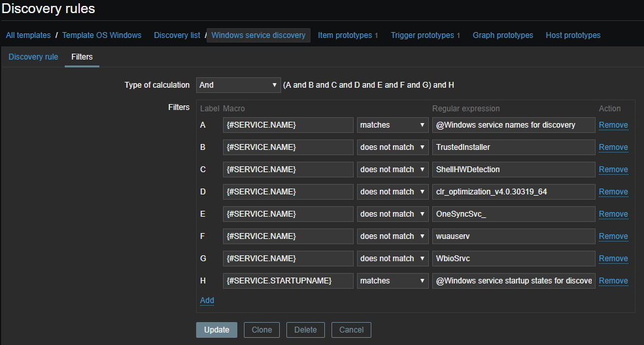Click the All templates breadcrumb link
The image size is (644, 345).
click(28, 35)
